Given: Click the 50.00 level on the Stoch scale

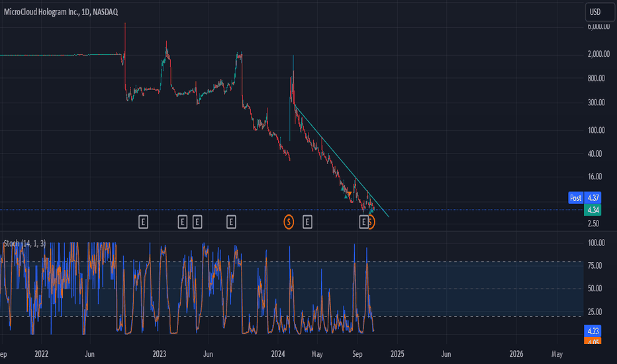Looking at the screenshot, I should [x=594, y=289].
